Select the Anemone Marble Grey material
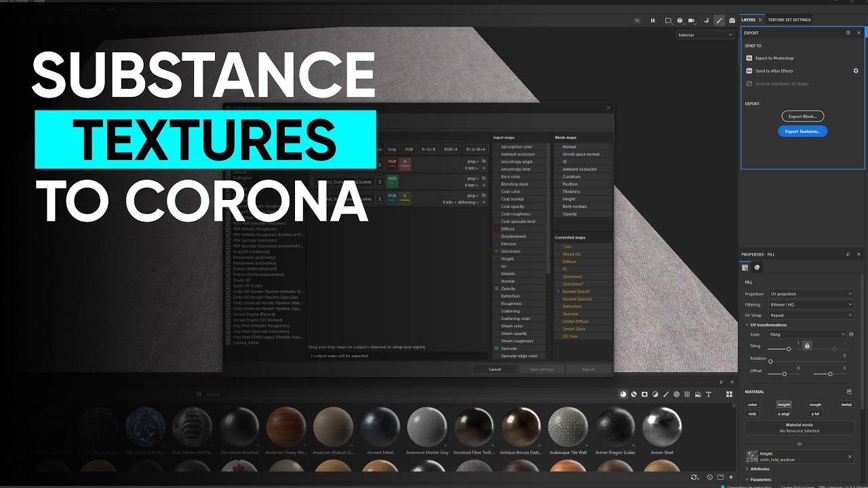This screenshot has height=488, width=868. click(427, 427)
